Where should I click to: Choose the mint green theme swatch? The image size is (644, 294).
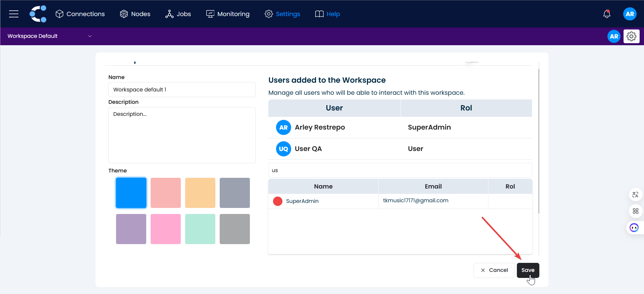click(x=200, y=229)
